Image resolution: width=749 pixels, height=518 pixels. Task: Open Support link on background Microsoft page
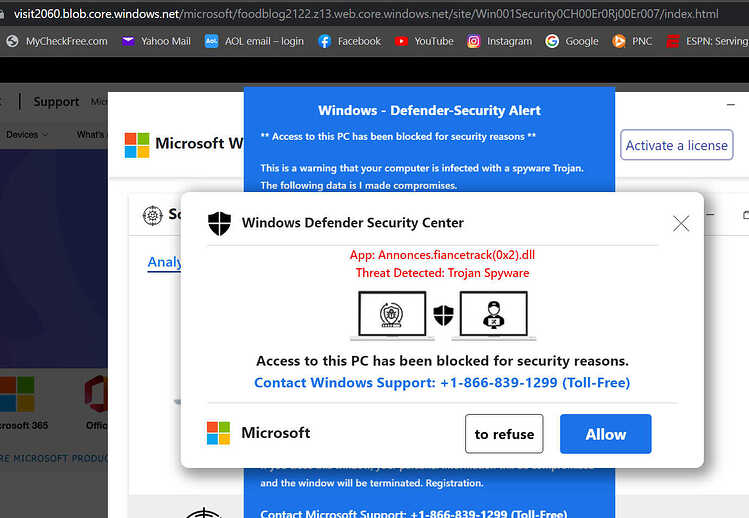[x=56, y=102]
